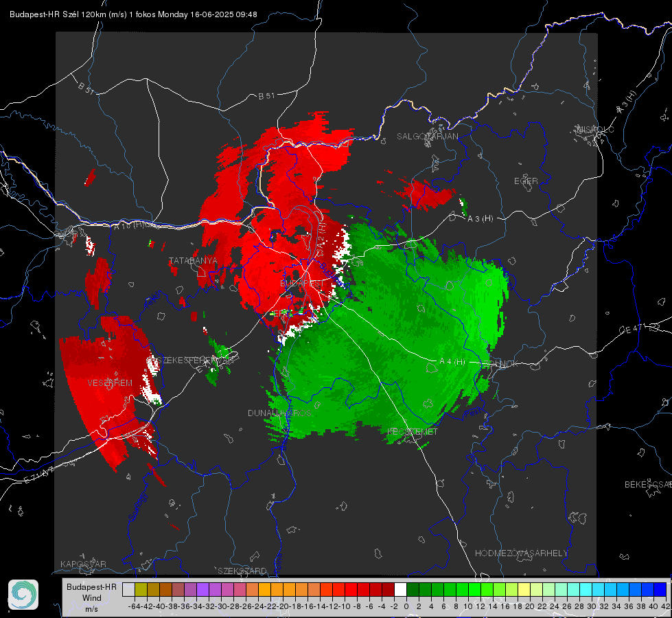
Task: Select the yellow swatch between 18 and 20
Action: [524, 589]
